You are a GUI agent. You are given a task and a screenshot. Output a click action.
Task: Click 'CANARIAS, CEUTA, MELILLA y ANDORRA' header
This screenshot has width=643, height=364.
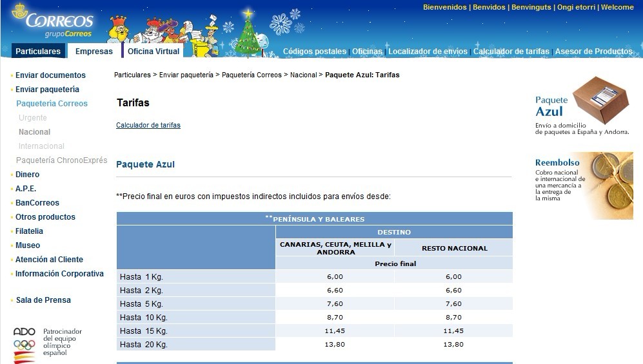[x=335, y=248]
